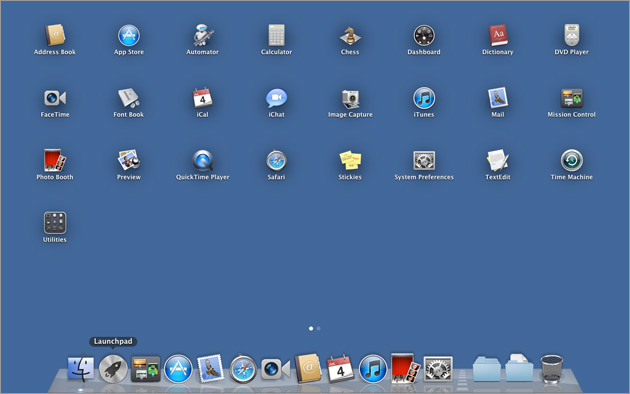Open Font Book app
This screenshot has width=630, height=394.
pyautogui.click(x=129, y=98)
